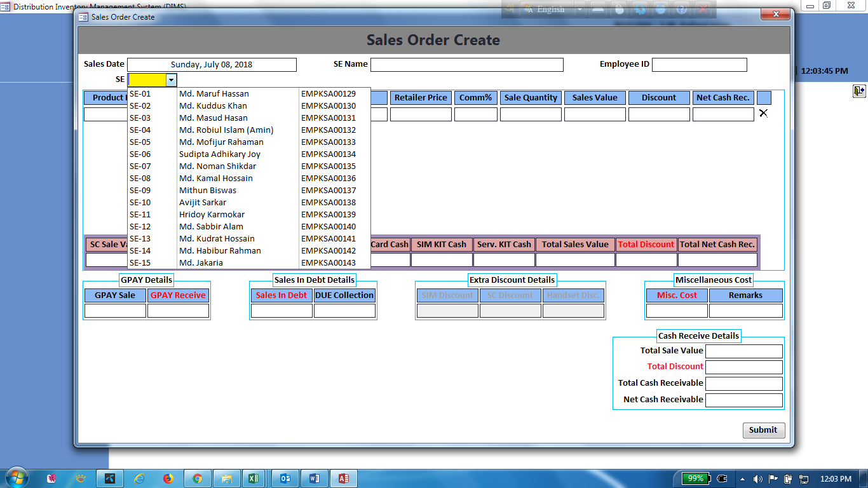Focus the SE Name input box

[x=467, y=65]
